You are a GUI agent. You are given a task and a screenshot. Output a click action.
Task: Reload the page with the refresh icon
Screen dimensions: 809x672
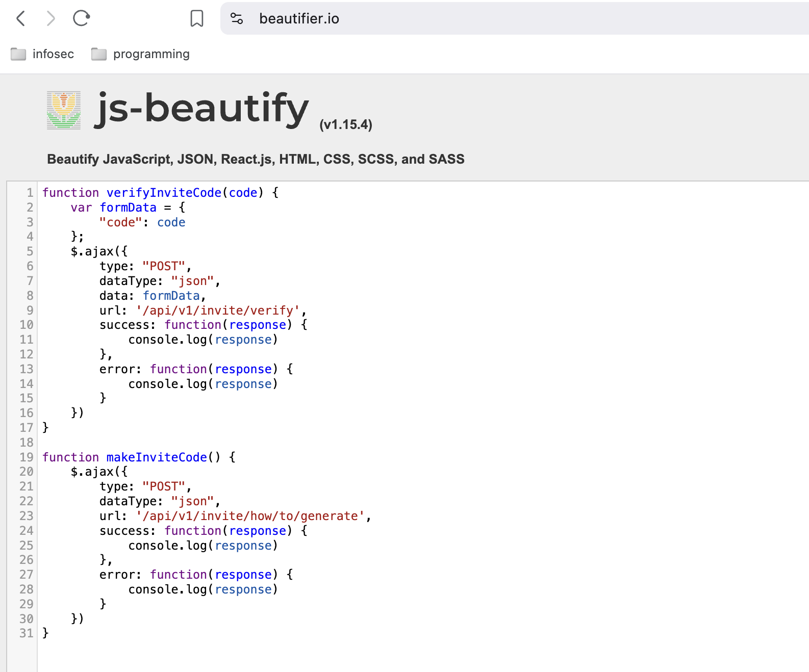tap(81, 18)
